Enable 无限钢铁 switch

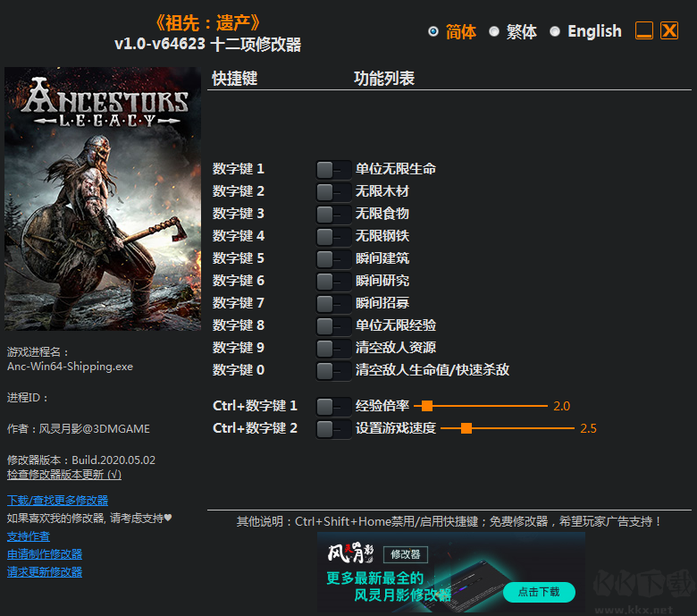(x=333, y=236)
